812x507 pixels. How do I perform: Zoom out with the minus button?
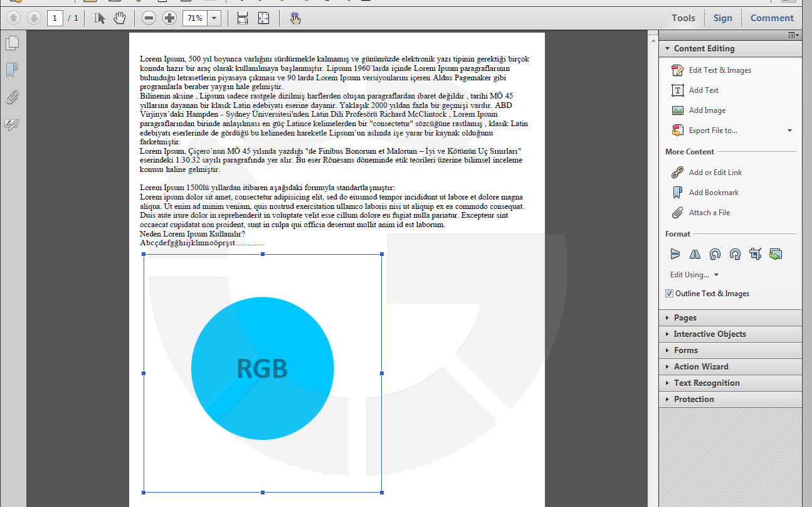tap(149, 18)
